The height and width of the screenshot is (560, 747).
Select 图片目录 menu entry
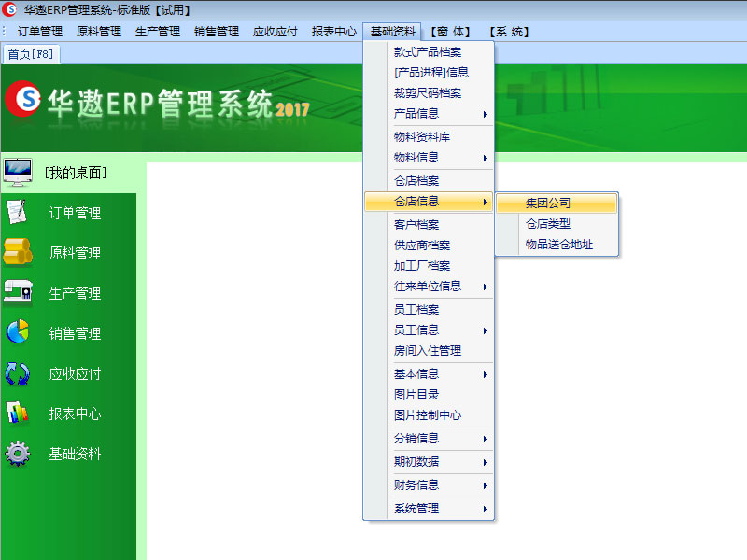[429, 394]
